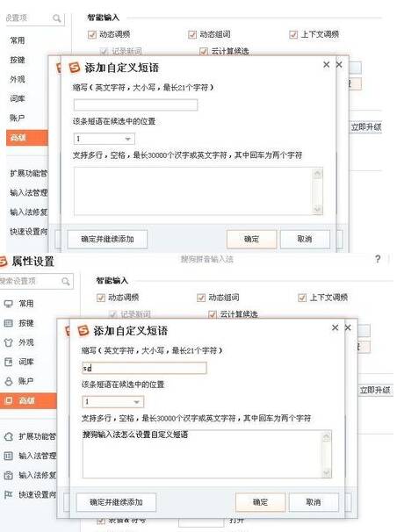This screenshot has width=397, height=532.
Task: Close the empty 添加自定义短语 dialog
Action: (x=327, y=64)
